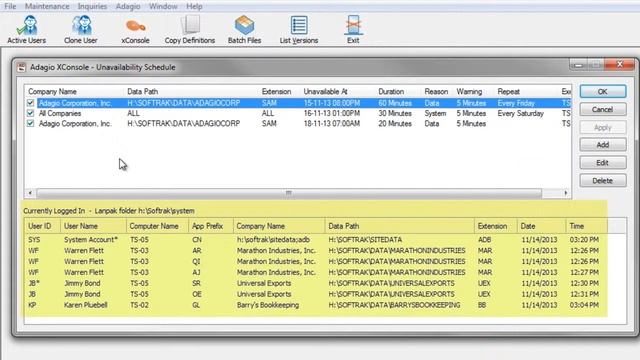Open the Help menu
The image size is (640, 360).
click(x=194, y=7)
